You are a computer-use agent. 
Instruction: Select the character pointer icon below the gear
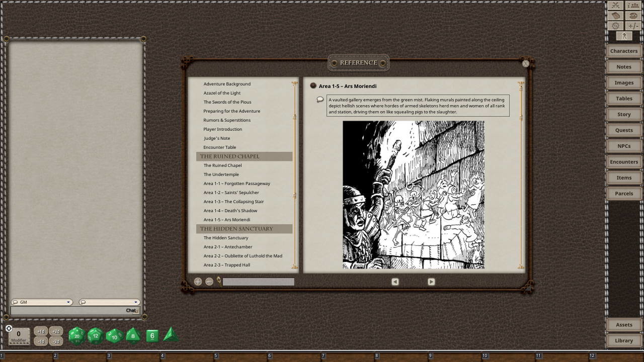[624, 36]
